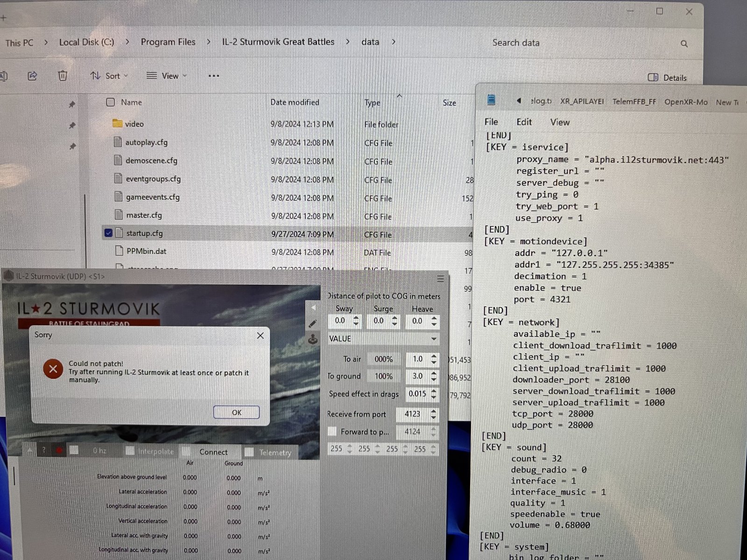This screenshot has height=560, width=747.
Task: Click OK in the Sorry dialog
Action: 236,412
